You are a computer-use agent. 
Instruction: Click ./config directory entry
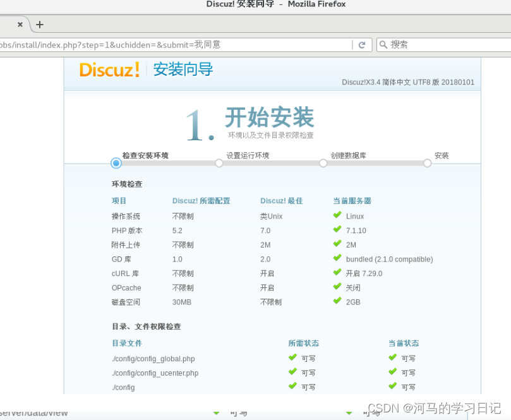tap(123, 387)
